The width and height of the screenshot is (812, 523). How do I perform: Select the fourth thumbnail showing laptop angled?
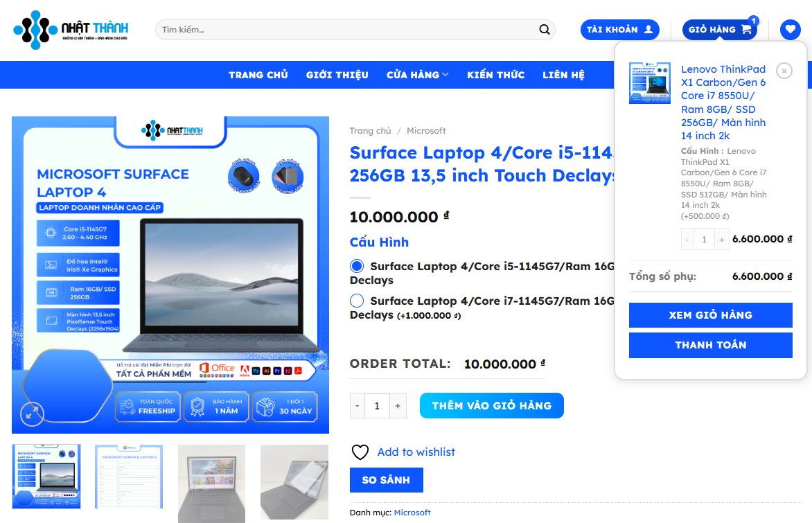click(294, 482)
